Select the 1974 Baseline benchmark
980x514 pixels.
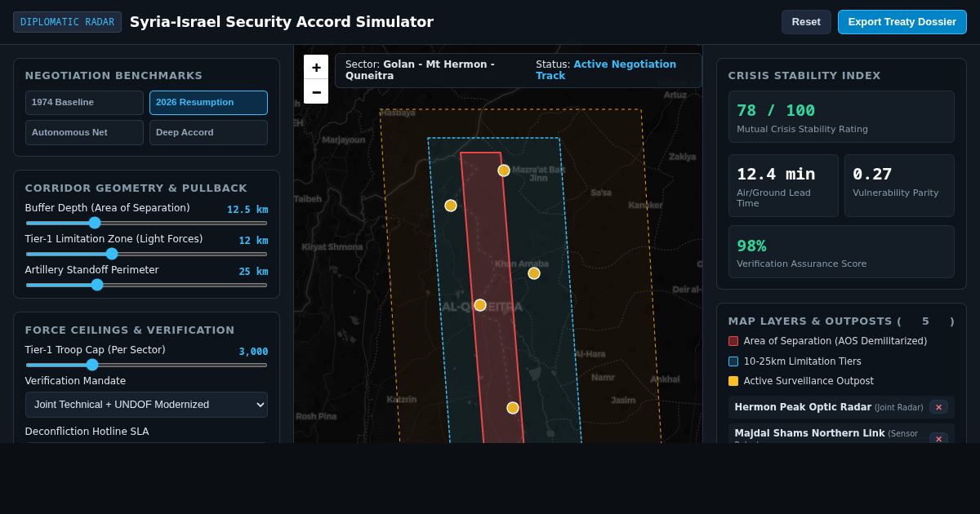click(84, 103)
